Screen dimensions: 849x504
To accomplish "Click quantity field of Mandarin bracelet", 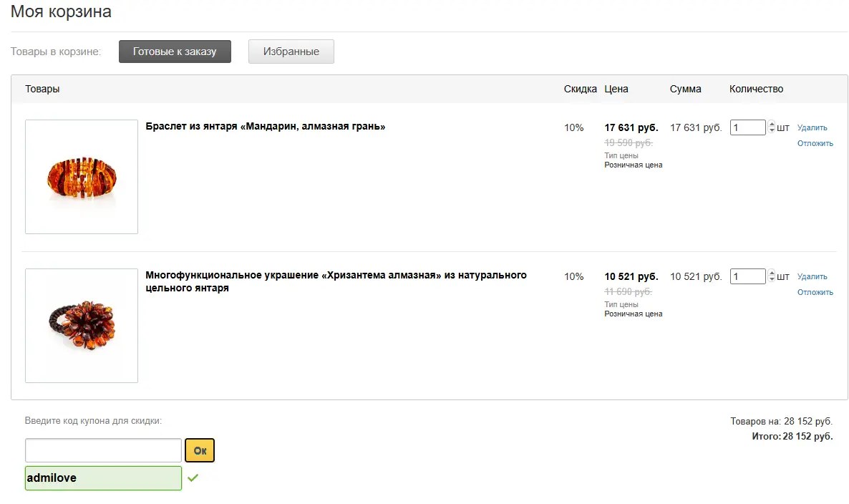I will pyautogui.click(x=748, y=127).
